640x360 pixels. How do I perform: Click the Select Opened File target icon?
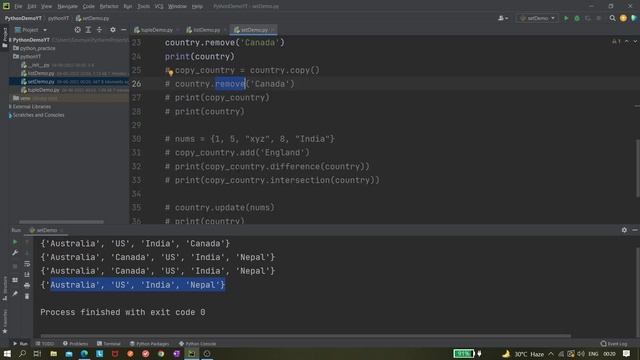78,30
